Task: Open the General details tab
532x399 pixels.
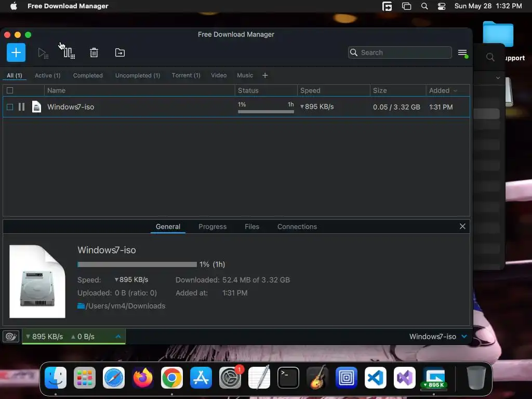Action: (x=168, y=227)
